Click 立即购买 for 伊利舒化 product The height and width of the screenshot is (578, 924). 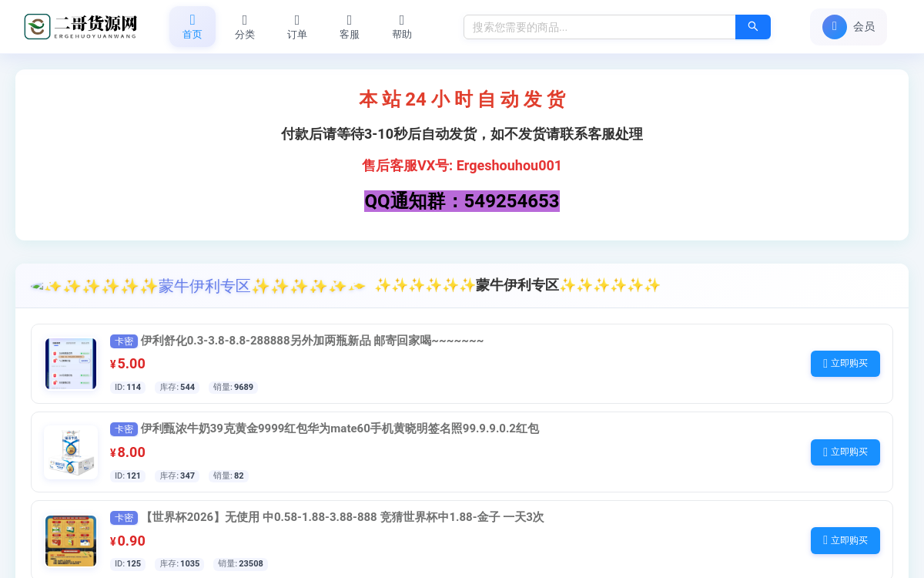(x=845, y=364)
